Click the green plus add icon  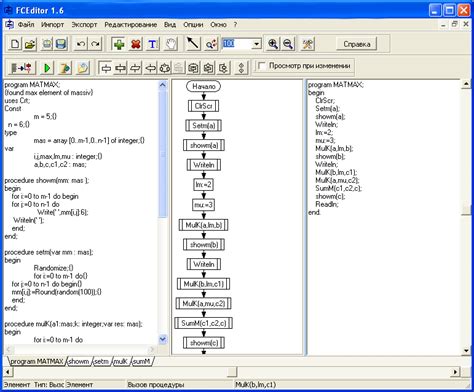point(119,44)
